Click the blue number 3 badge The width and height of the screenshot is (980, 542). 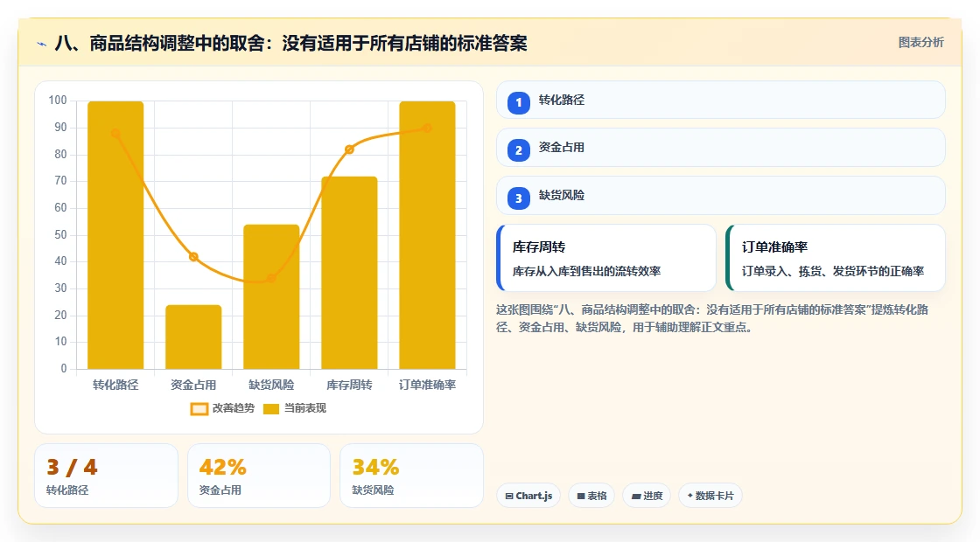(518, 198)
